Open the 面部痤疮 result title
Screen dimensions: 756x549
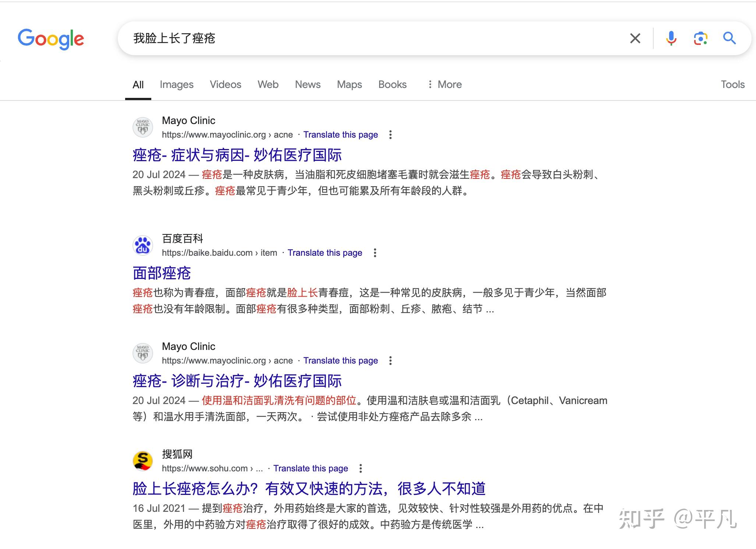(x=162, y=273)
